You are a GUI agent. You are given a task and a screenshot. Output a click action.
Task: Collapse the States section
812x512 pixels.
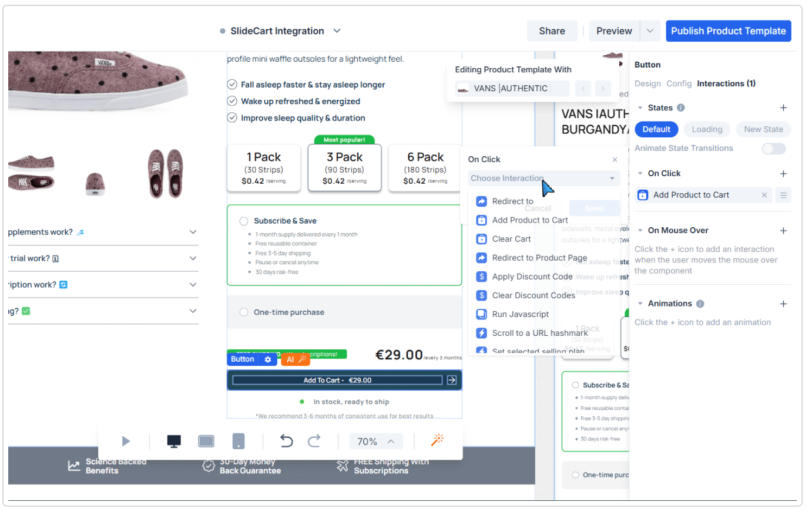[x=640, y=107]
